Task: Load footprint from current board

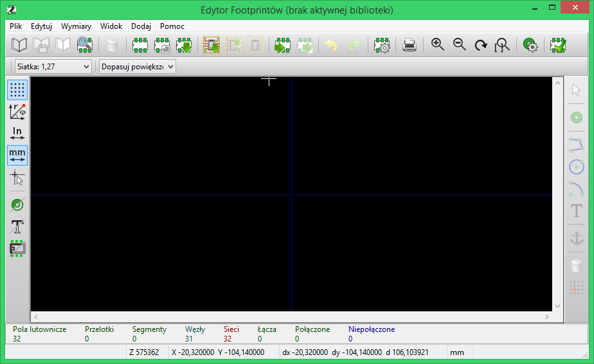Action: 212,45
